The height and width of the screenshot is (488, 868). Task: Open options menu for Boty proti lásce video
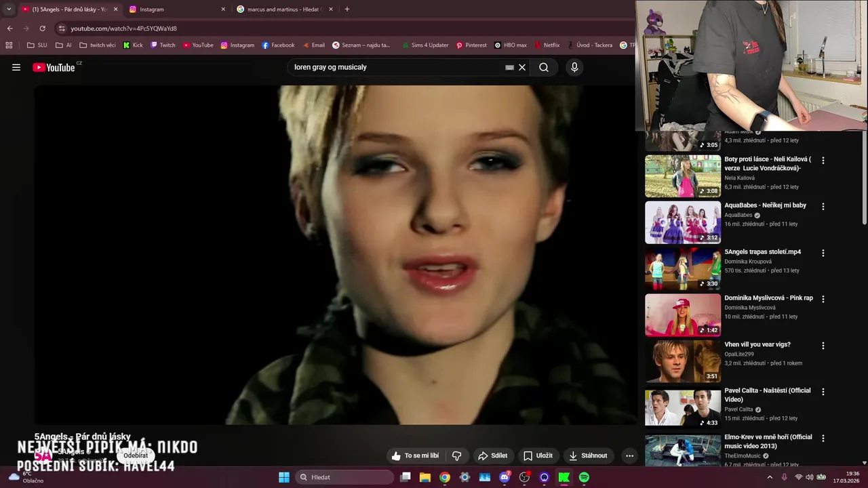coord(823,161)
